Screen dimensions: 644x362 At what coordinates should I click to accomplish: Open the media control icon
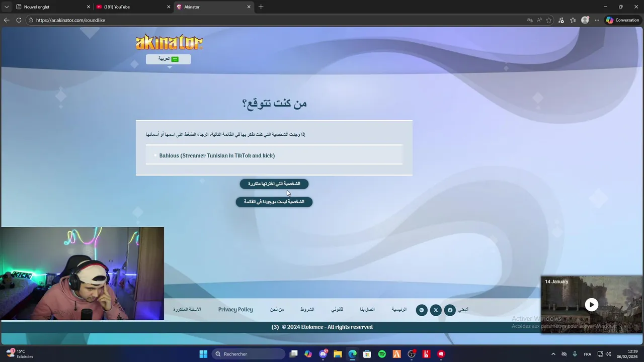561,20
